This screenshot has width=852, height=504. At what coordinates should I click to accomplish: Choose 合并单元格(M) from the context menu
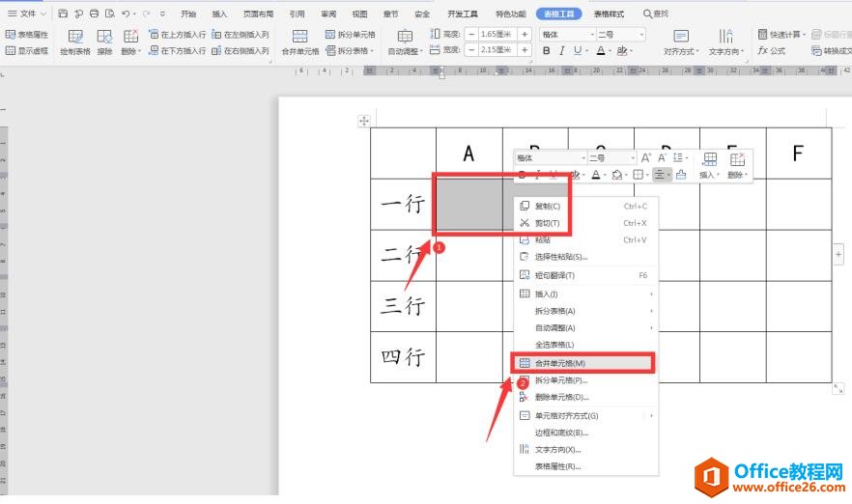(584, 363)
